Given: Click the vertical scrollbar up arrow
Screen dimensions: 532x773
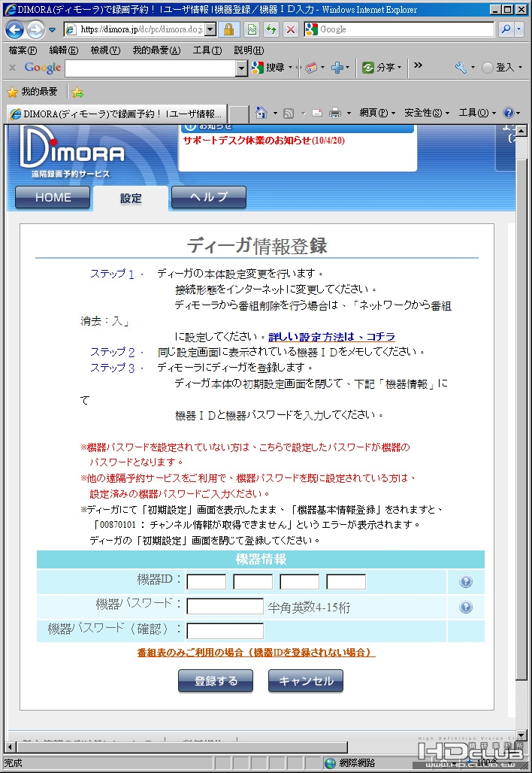Looking at the screenshot, I should [x=521, y=131].
